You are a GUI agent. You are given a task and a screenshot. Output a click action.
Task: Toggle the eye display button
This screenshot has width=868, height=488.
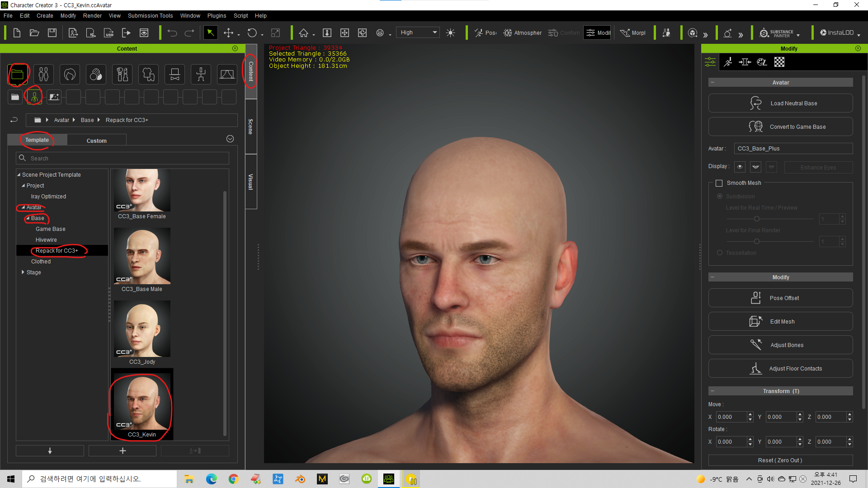740,167
